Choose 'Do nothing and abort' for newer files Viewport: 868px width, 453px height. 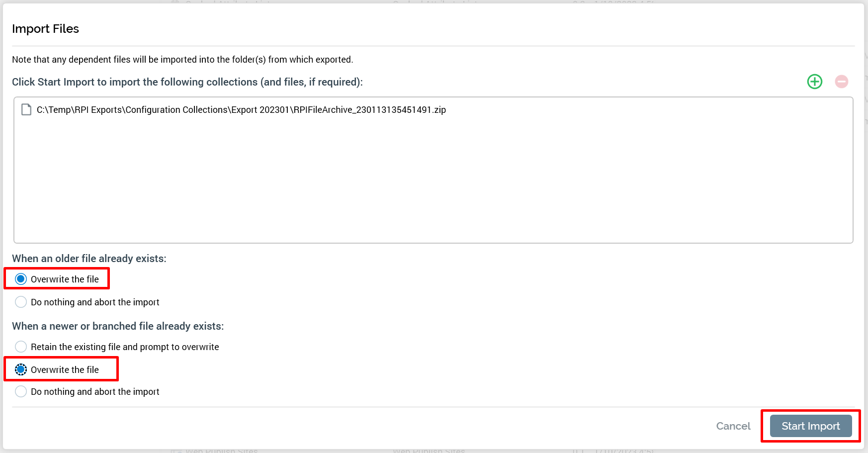[21, 392]
